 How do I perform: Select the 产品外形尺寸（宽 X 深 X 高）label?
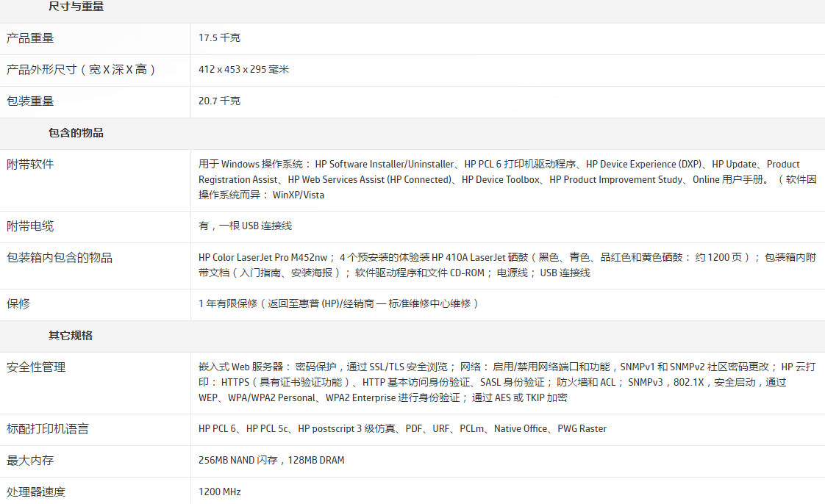pos(81,70)
